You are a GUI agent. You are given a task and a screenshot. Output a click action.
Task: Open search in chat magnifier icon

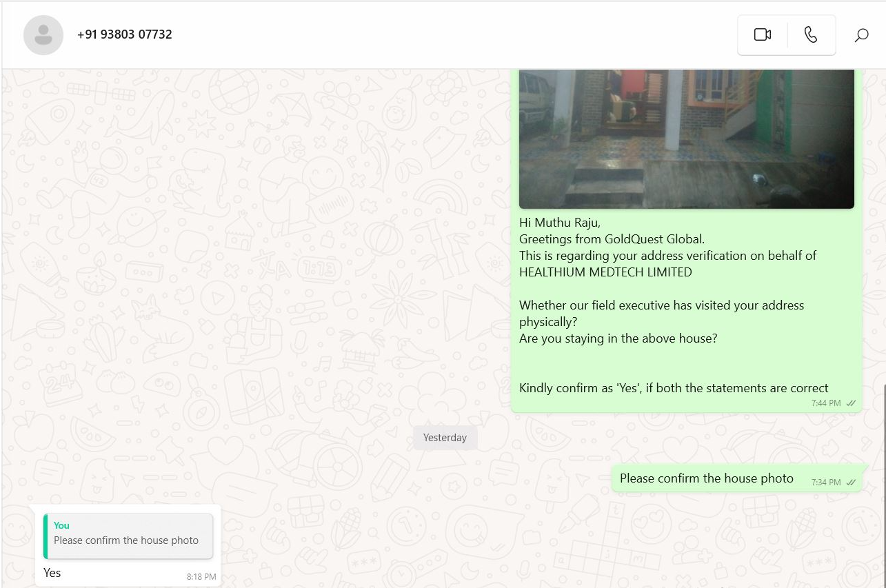861,35
